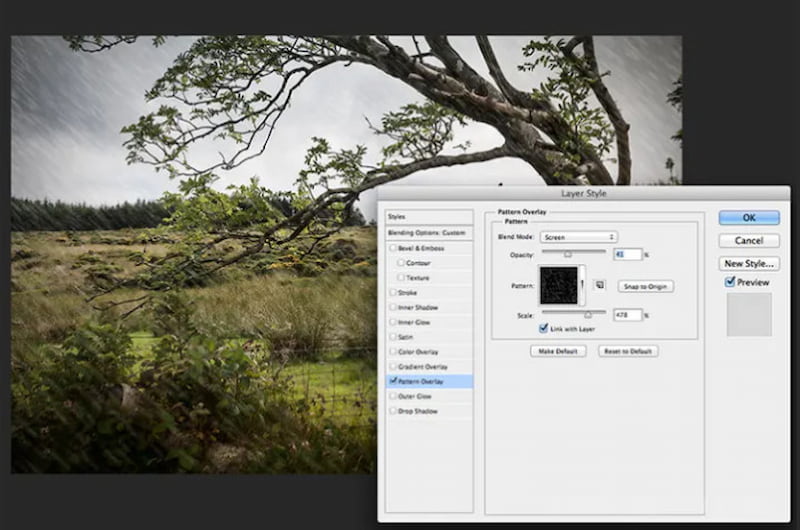
Task: Click the pattern swatch thumbnail
Action: pyautogui.click(x=559, y=285)
